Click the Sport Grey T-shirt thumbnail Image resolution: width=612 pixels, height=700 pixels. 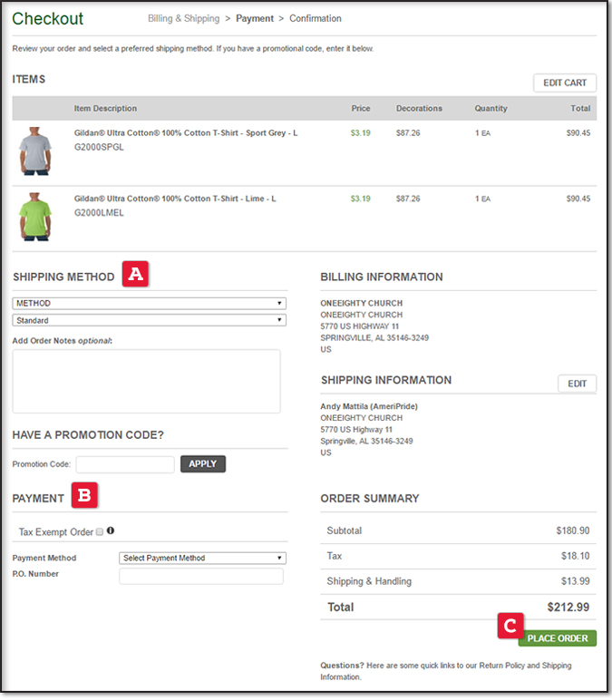[34, 151]
